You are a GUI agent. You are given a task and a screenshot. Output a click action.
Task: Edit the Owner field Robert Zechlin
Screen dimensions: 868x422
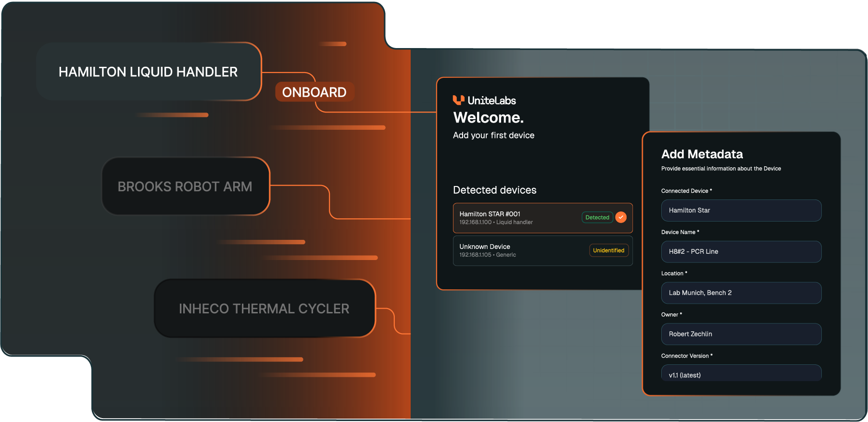pyautogui.click(x=741, y=334)
